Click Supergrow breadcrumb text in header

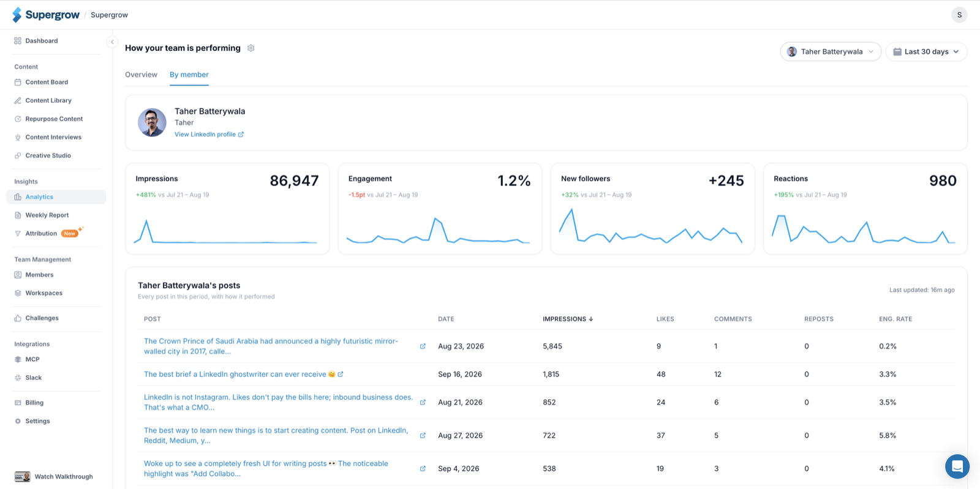[109, 15]
